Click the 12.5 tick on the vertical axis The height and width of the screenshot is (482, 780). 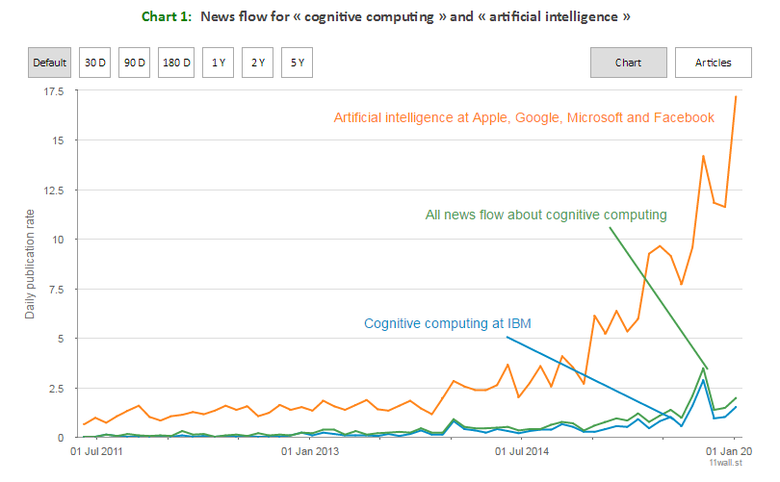(x=53, y=191)
